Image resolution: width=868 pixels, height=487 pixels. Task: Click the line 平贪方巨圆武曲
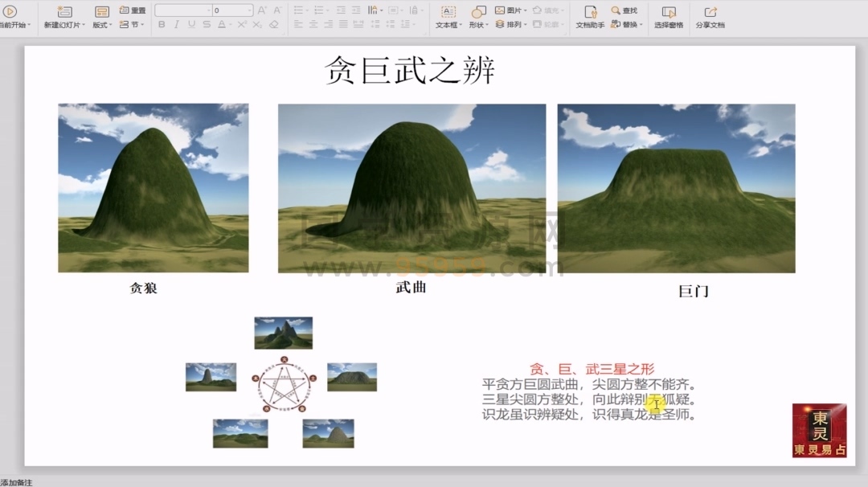click(x=530, y=384)
